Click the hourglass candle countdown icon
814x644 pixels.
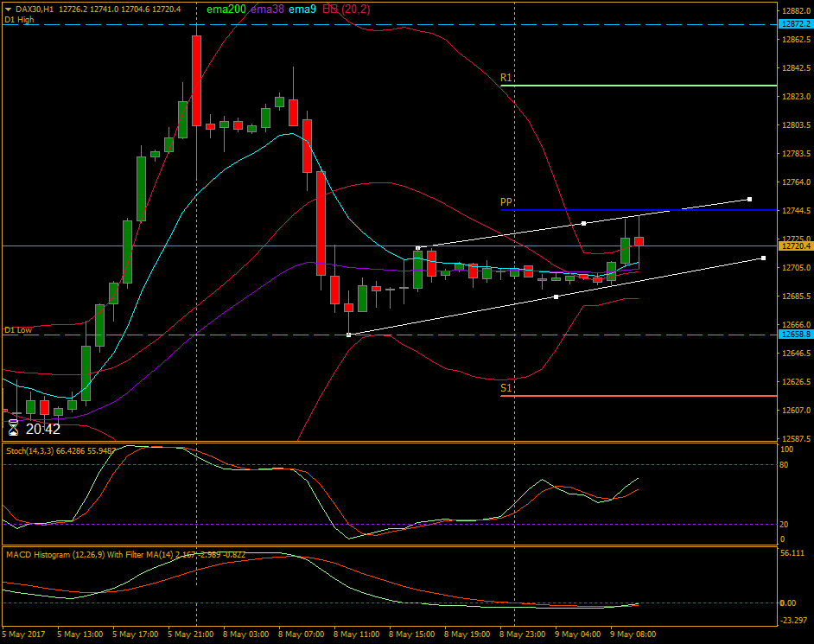pos(11,427)
